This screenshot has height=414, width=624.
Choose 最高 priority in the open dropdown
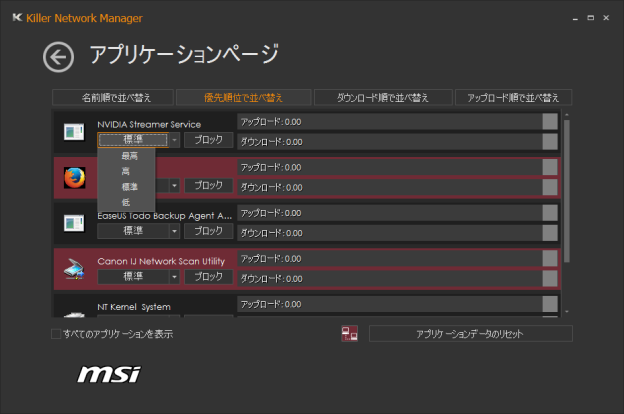126,156
